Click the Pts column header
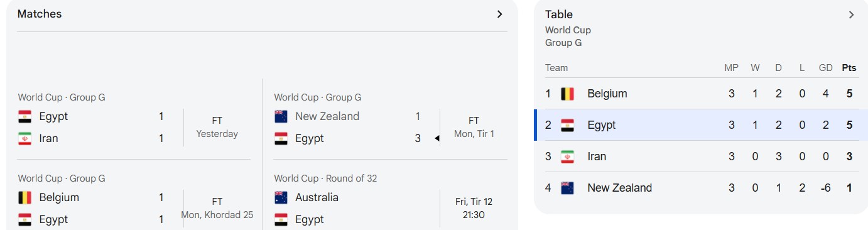This screenshot has height=230, width=868. pos(849,68)
